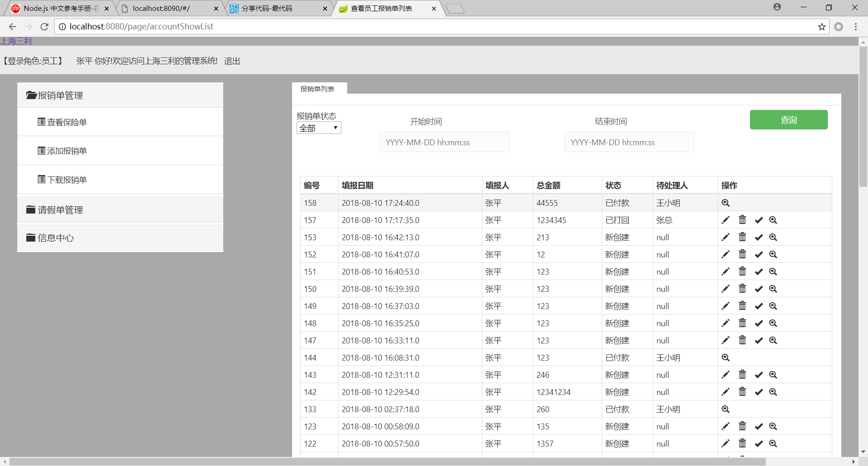868x466 pixels.
Task: Edit record 153 with the pencil icon
Action: 726,238
